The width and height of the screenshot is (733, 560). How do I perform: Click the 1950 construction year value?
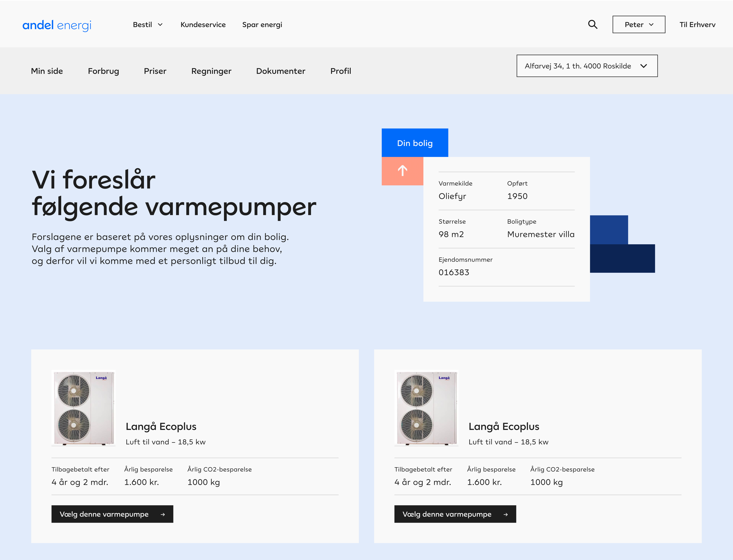pyautogui.click(x=517, y=196)
